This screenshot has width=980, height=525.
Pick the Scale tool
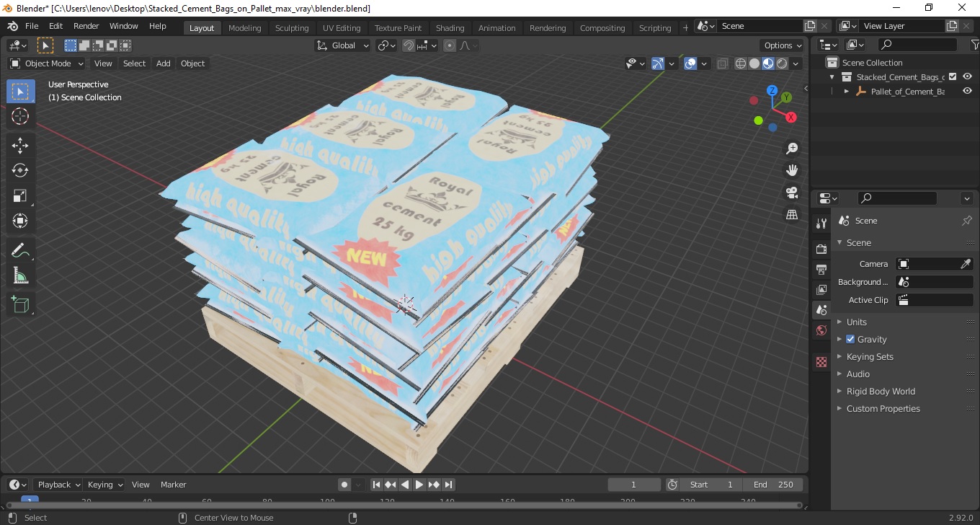click(x=20, y=195)
